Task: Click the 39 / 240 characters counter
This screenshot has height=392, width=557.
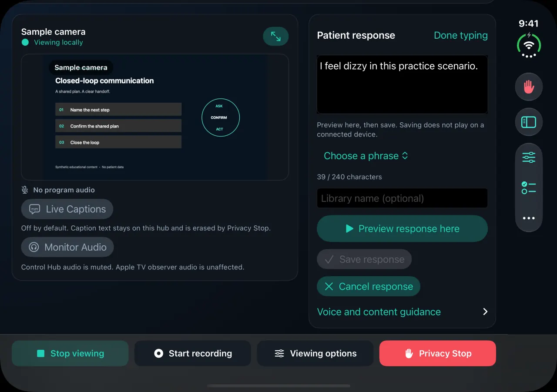Action: click(349, 177)
